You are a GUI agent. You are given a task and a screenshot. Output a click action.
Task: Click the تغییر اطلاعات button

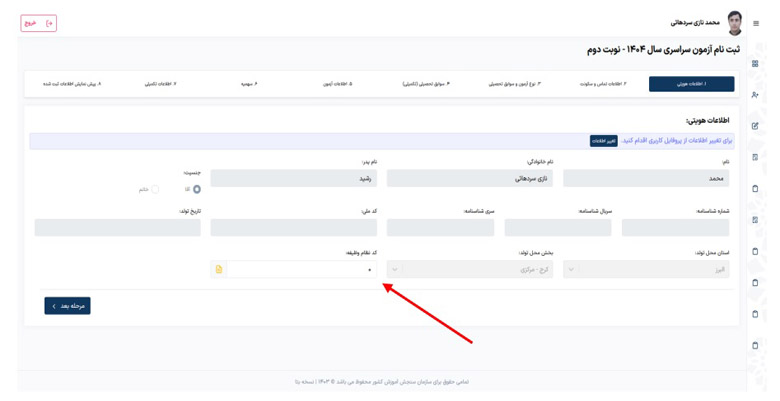click(x=604, y=141)
